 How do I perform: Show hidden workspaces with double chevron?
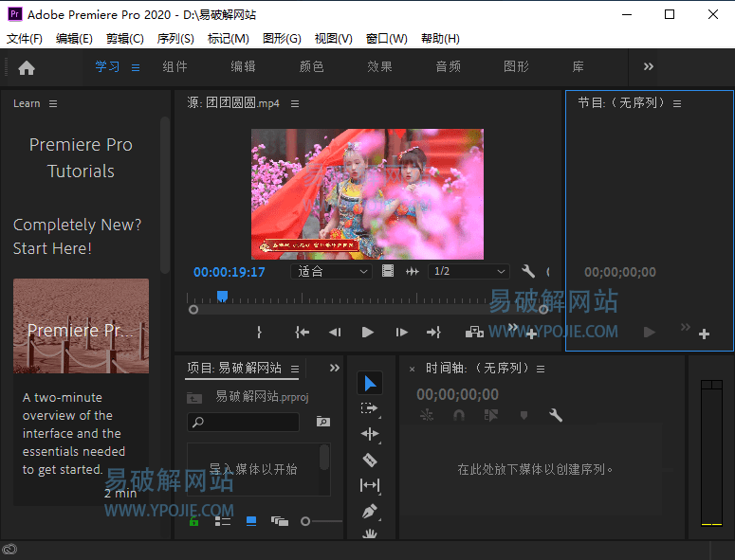point(649,66)
